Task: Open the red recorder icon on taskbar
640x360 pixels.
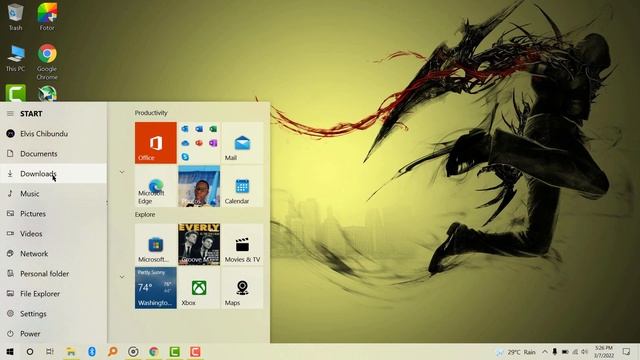Action: tap(195, 351)
